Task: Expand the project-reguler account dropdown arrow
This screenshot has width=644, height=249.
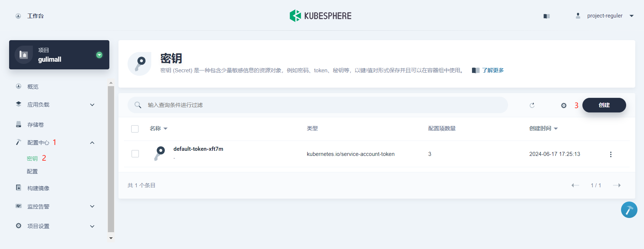Action: click(x=632, y=16)
